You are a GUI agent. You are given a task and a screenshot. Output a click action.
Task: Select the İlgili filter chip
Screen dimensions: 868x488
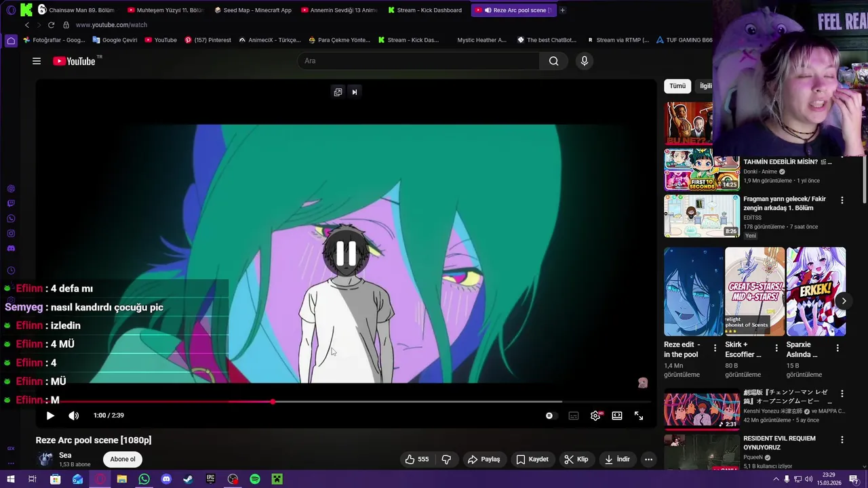point(705,86)
